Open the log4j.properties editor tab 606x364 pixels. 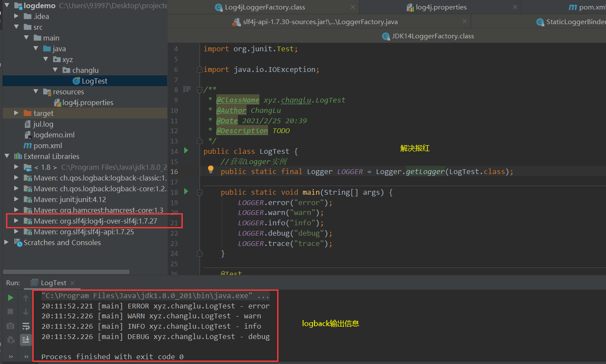[x=436, y=7]
